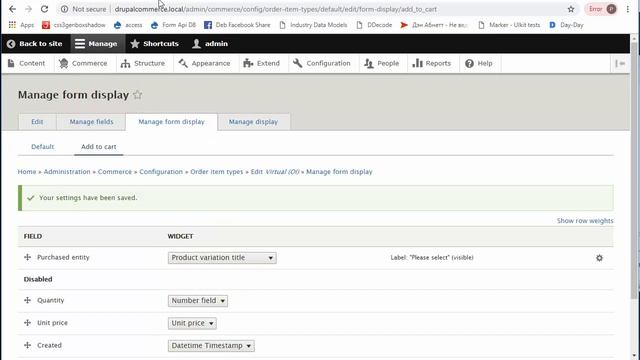Open the Content admin menu
This screenshot has width=640, height=360.
[x=27, y=63]
